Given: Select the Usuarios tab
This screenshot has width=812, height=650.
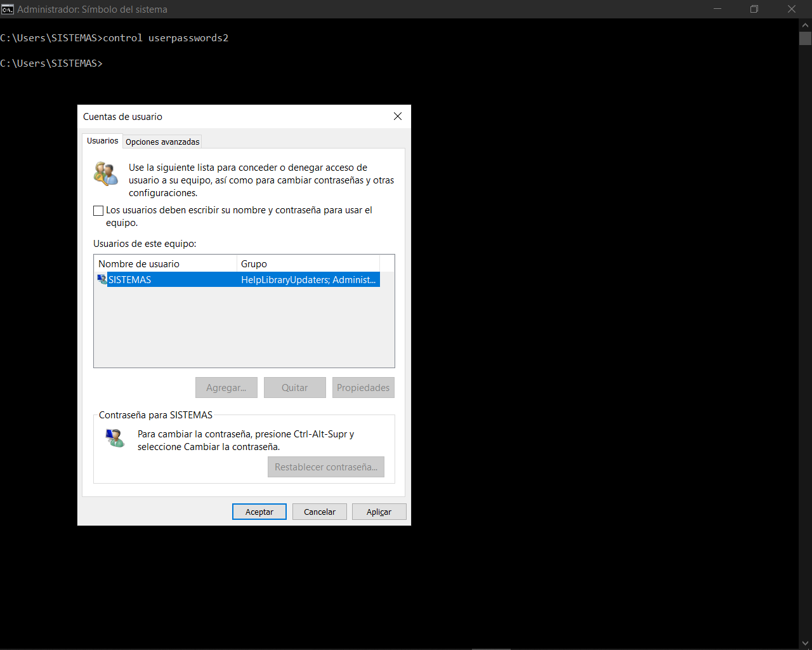Looking at the screenshot, I should (102, 141).
